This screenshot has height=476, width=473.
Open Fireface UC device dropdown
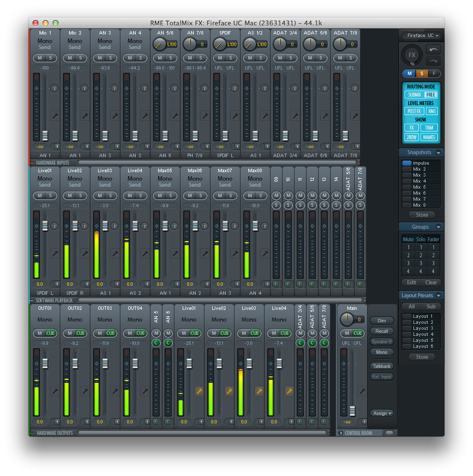(422, 36)
